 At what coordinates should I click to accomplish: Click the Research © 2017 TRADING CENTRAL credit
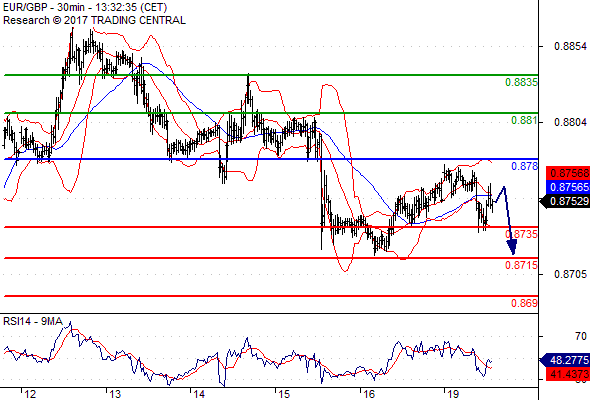pyautogui.click(x=94, y=20)
